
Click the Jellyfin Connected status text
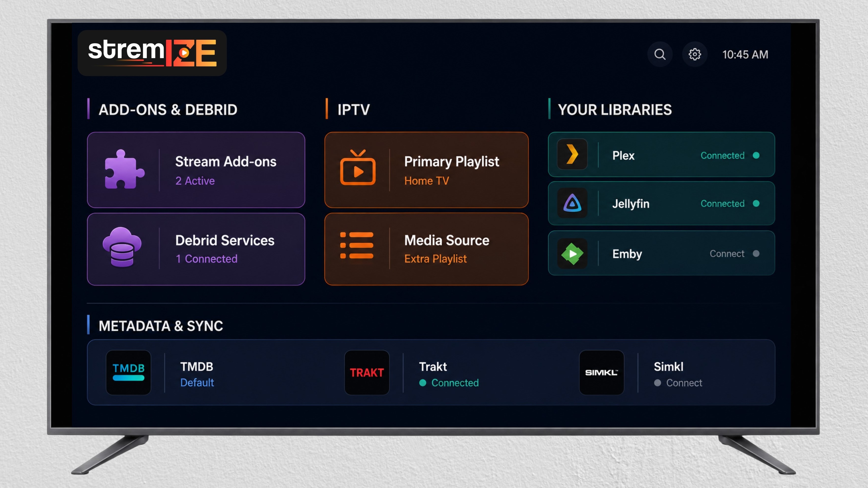(x=722, y=204)
